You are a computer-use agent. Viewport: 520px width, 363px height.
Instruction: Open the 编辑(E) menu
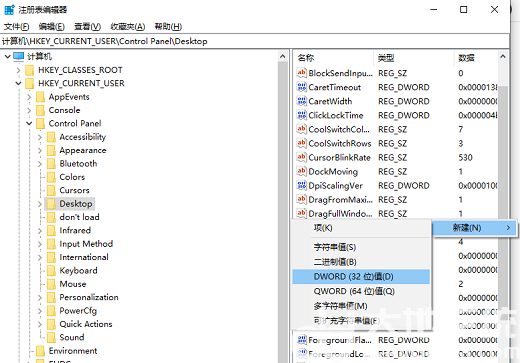point(51,26)
